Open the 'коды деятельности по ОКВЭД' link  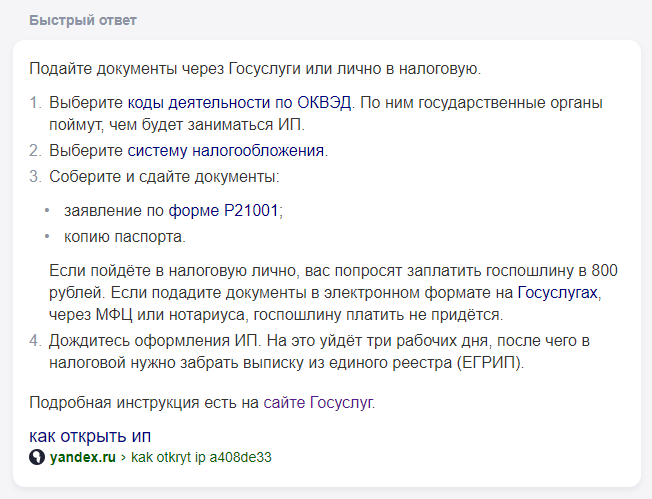240,102
